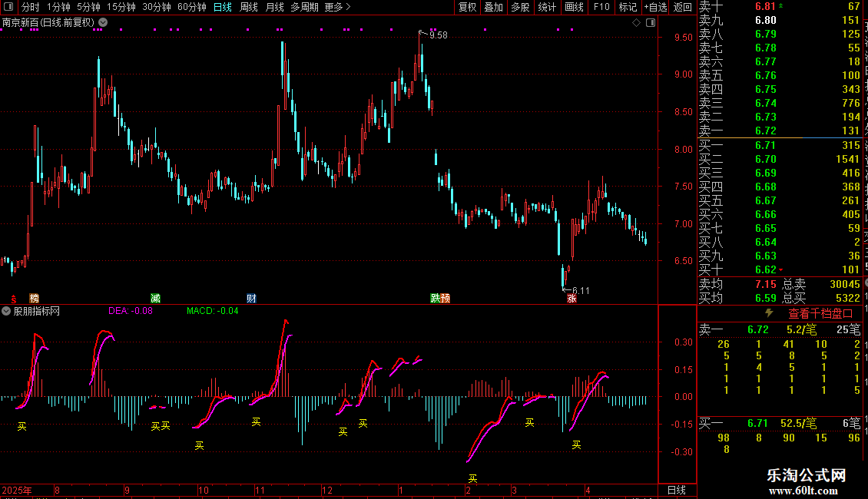
Task: Click 2025年 label on time axis
Action: click(17, 490)
